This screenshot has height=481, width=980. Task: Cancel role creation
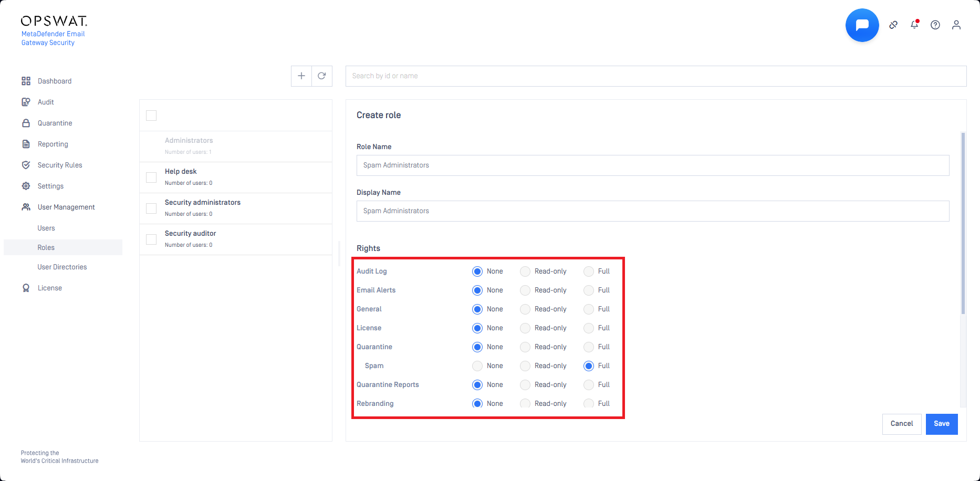coord(901,424)
